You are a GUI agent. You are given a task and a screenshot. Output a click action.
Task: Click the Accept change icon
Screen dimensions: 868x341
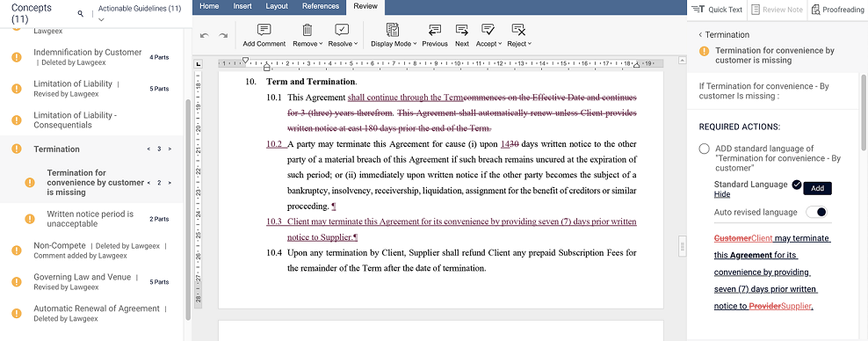click(x=488, y=30)
